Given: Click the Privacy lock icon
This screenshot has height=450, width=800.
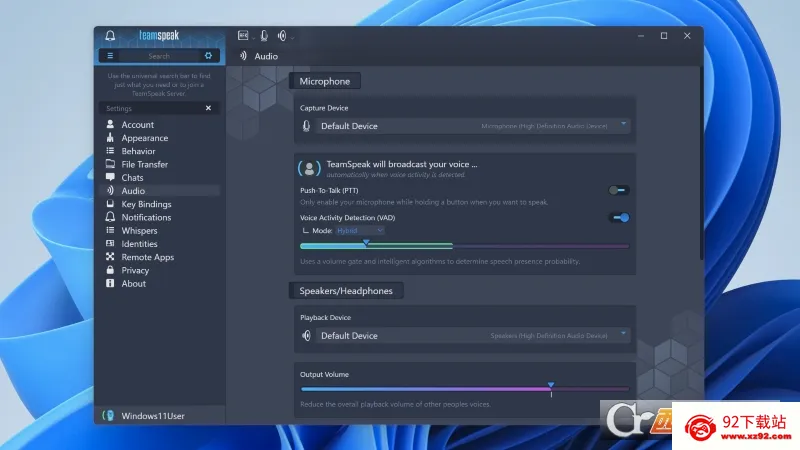Looking at the screenshot, I should tap(110, 270).
